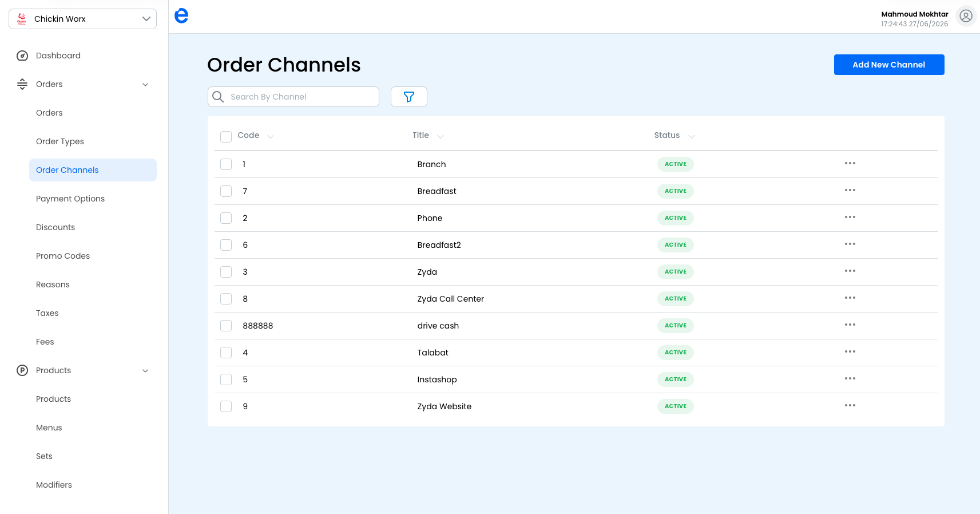
Task: Click the Mahmoud Mokhtar user name
Action: [x=915, y=14]
